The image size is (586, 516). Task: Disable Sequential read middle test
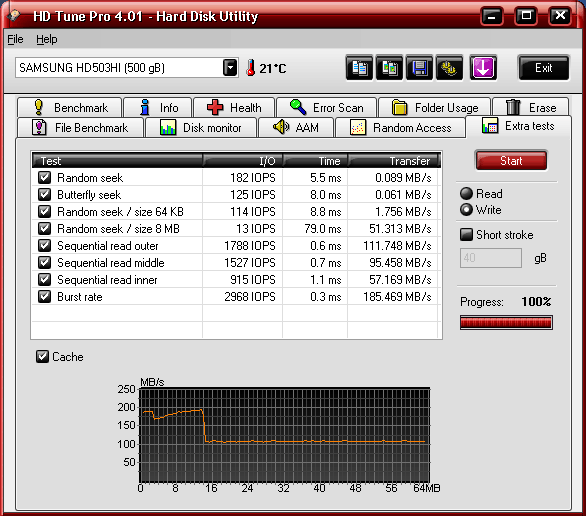[x=44, y=262]
